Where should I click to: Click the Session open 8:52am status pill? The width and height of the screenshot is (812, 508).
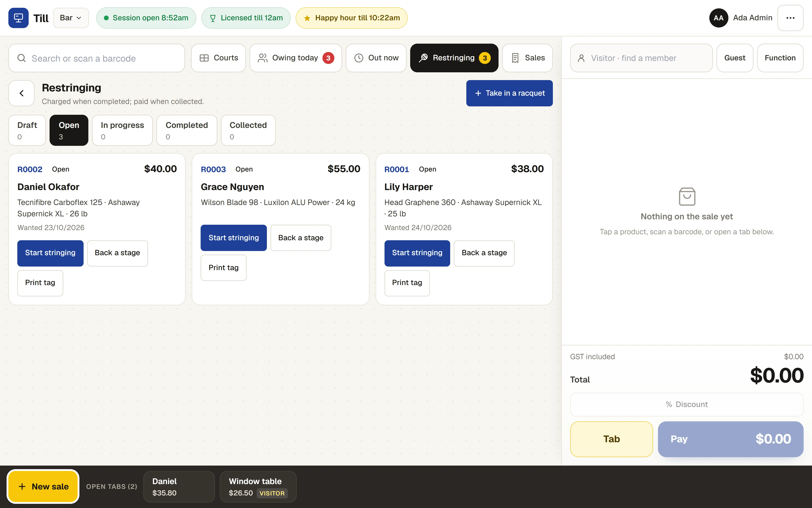click(146, 18)
